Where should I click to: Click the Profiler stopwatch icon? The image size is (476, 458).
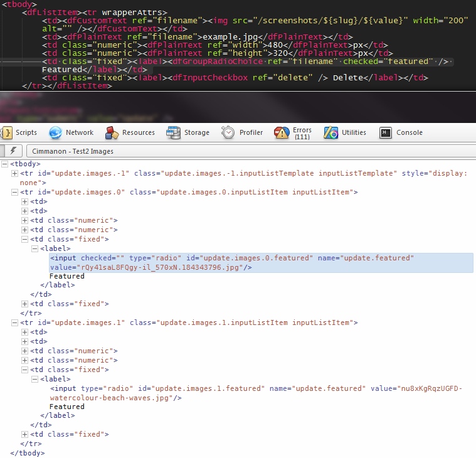pyautogui.click(x=228, y=132)
